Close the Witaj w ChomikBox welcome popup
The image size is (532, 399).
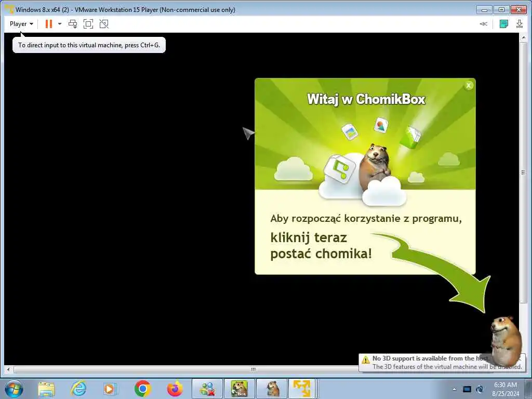(469, 86)
